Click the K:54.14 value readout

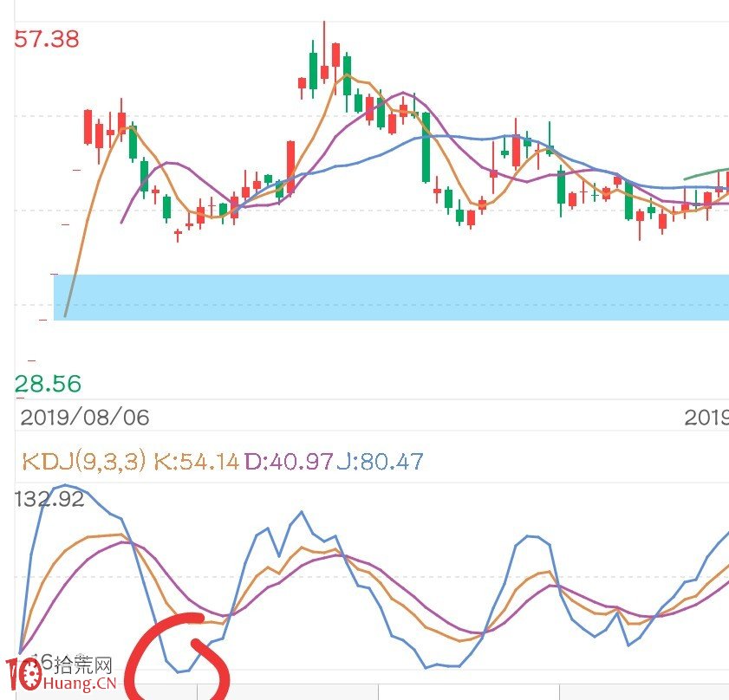click(196, 462)
